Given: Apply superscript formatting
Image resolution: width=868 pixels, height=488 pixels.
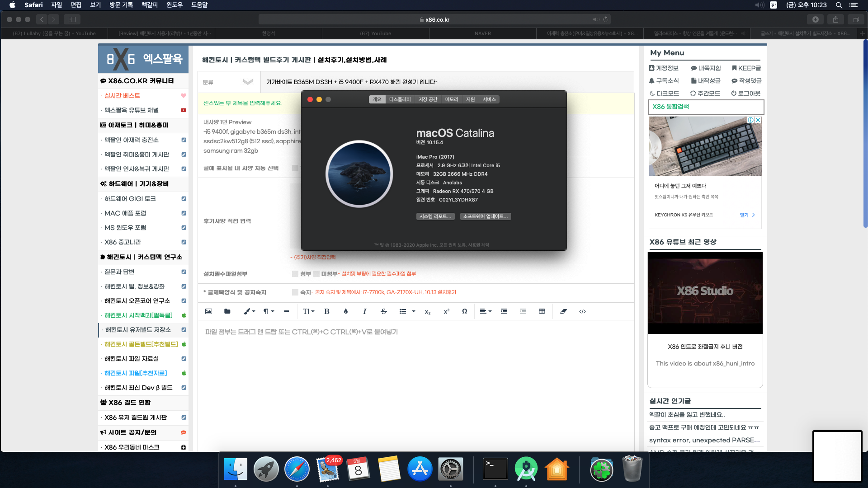Looking at the screenshot, I should pos(447,311).
